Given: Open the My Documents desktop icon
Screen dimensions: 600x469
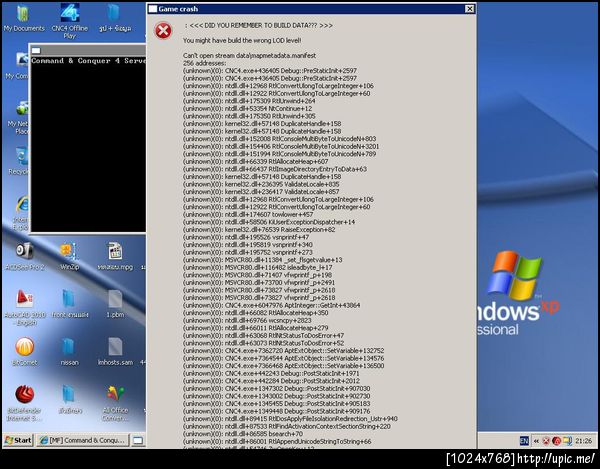Looking at the screenshot, I should pos(23,18).
